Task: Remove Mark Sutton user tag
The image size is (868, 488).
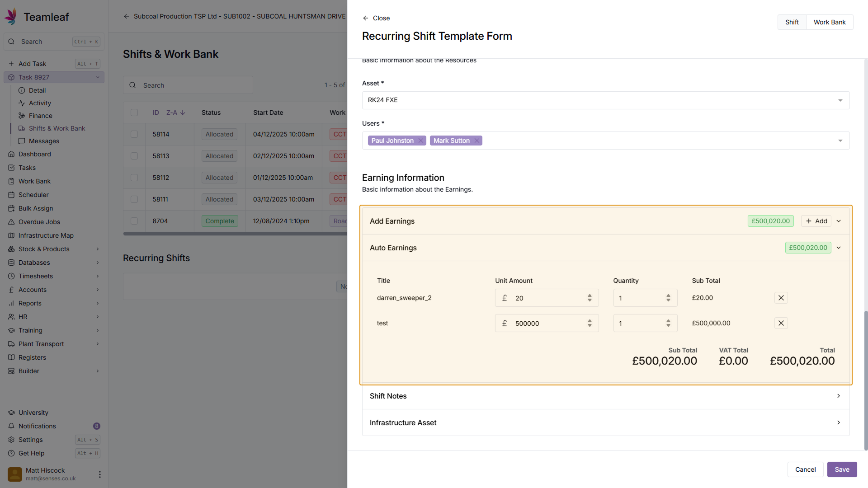Action: (x=477, y=141)
